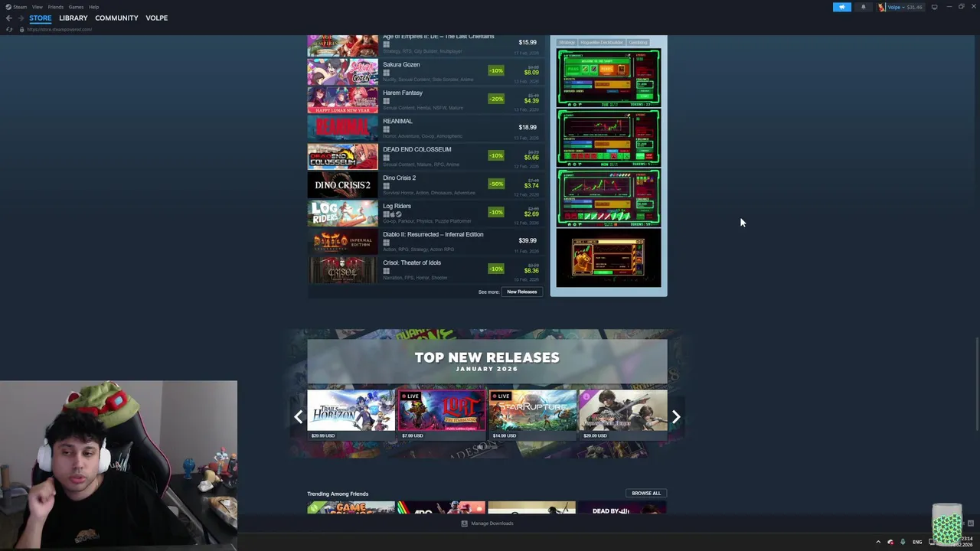Screen dimensions: 980x551
Task: View the third green preview screenshot
Action: [x=609, y=199]
